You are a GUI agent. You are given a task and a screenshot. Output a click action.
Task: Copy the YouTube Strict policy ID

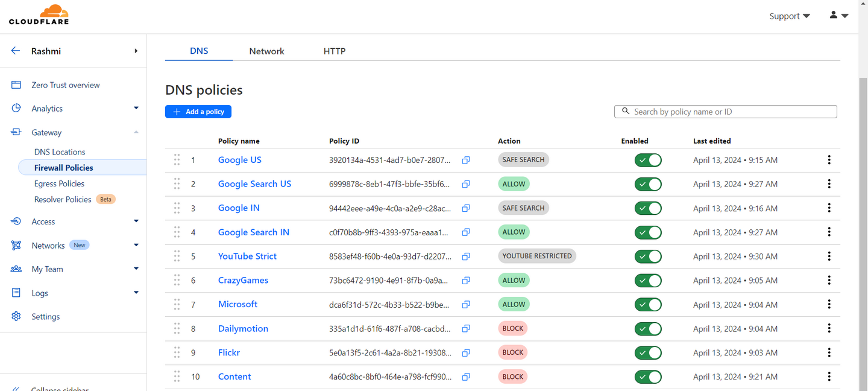pos(466,256)
